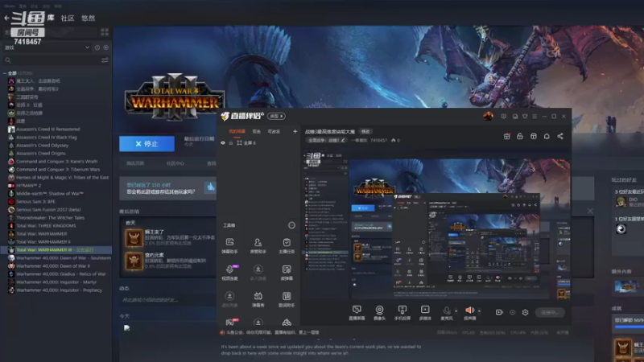Click the end-broadcast button at companion bottom right

tap(550, 312)
